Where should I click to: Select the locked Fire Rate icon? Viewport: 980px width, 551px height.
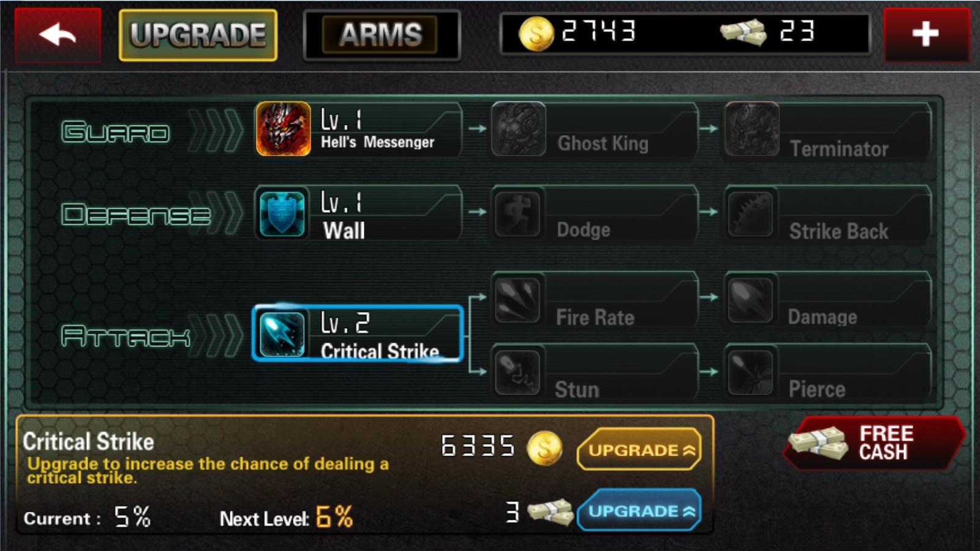518,300
